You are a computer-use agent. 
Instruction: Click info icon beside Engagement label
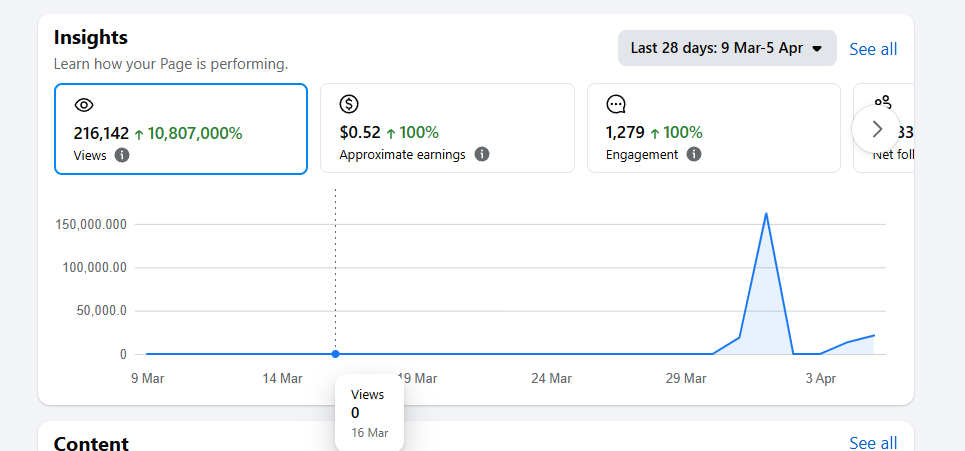[694, 154]
